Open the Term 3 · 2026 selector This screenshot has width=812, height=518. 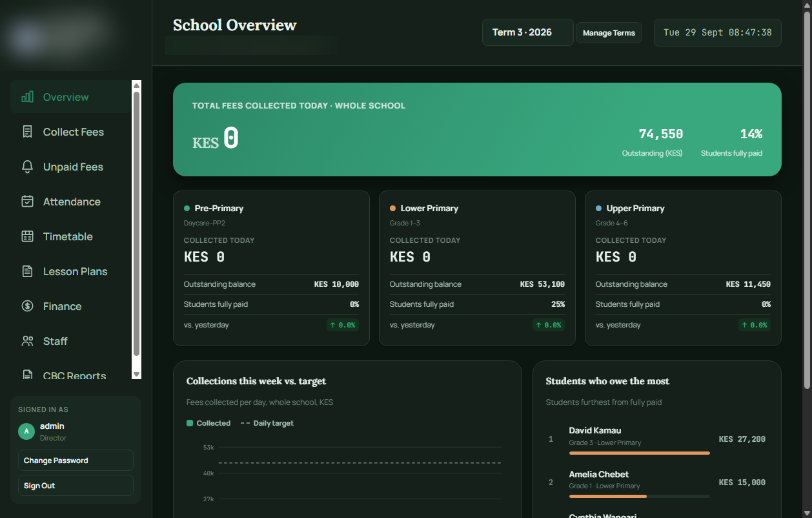coord(528,32)
